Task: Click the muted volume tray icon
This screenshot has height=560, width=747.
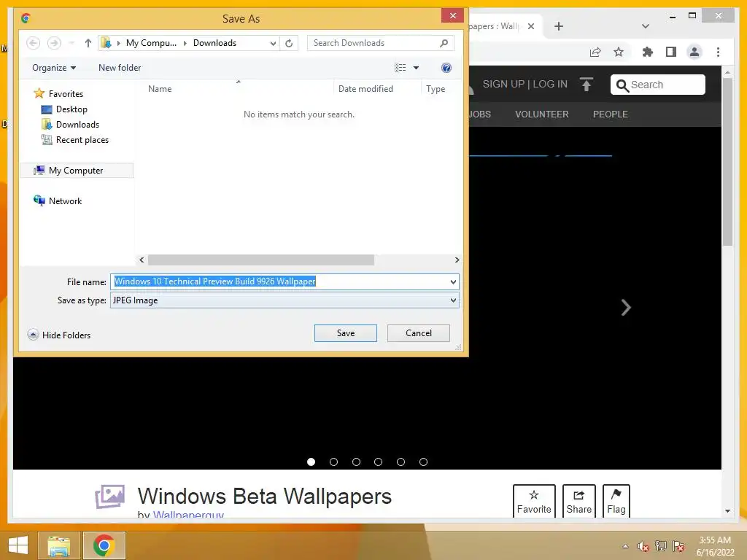Action: tap(643, 546)
